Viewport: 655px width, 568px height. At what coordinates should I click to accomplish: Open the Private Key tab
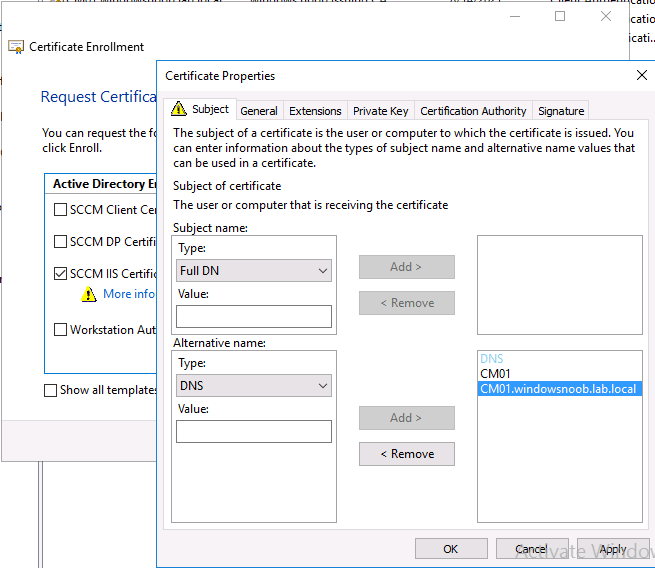coord(381,111)
